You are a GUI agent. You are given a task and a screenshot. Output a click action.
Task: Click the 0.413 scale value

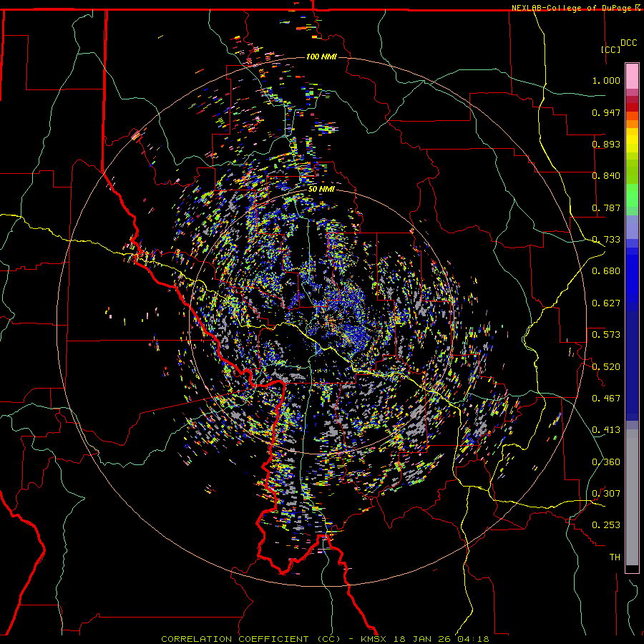(x=606, y=430)
